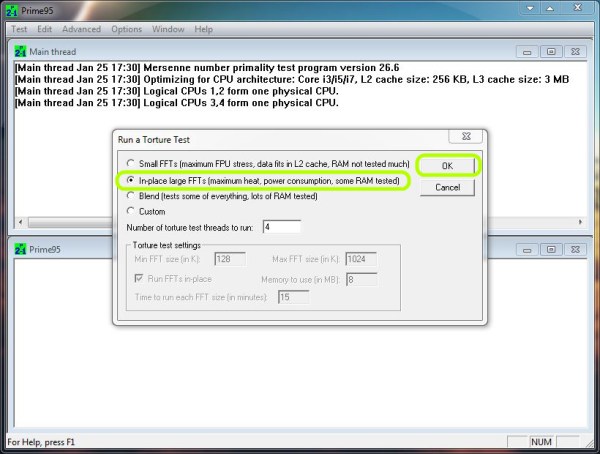Open the Help menu

[203, 29]
